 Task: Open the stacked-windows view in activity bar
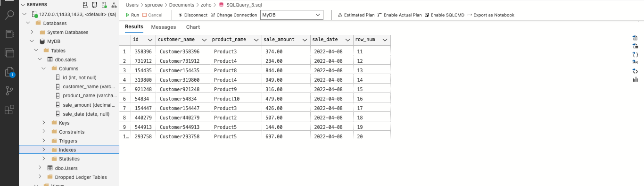coord(9,52)
